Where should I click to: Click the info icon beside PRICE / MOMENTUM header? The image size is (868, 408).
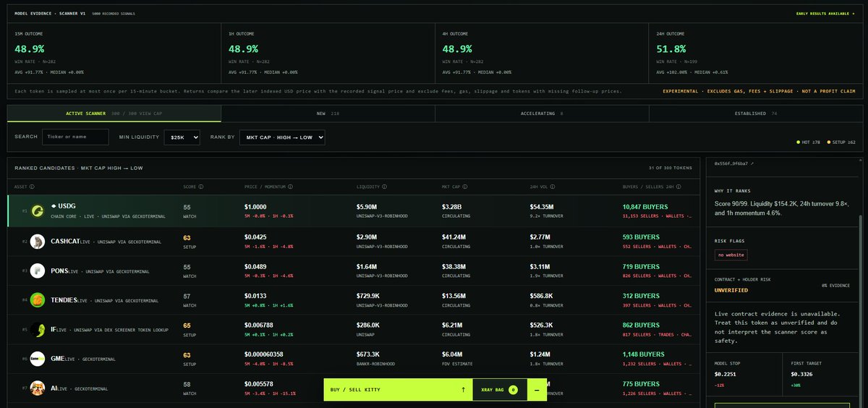[290, 187]
